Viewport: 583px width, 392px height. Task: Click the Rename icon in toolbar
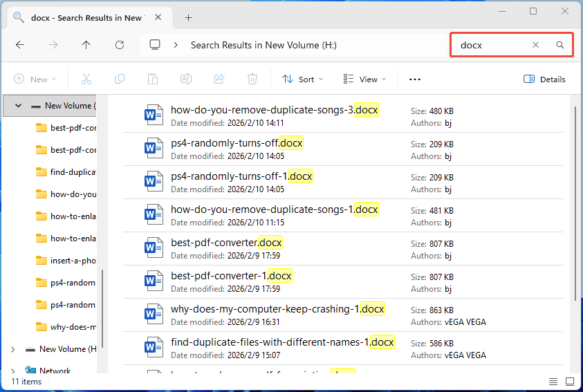coord(186,79)
